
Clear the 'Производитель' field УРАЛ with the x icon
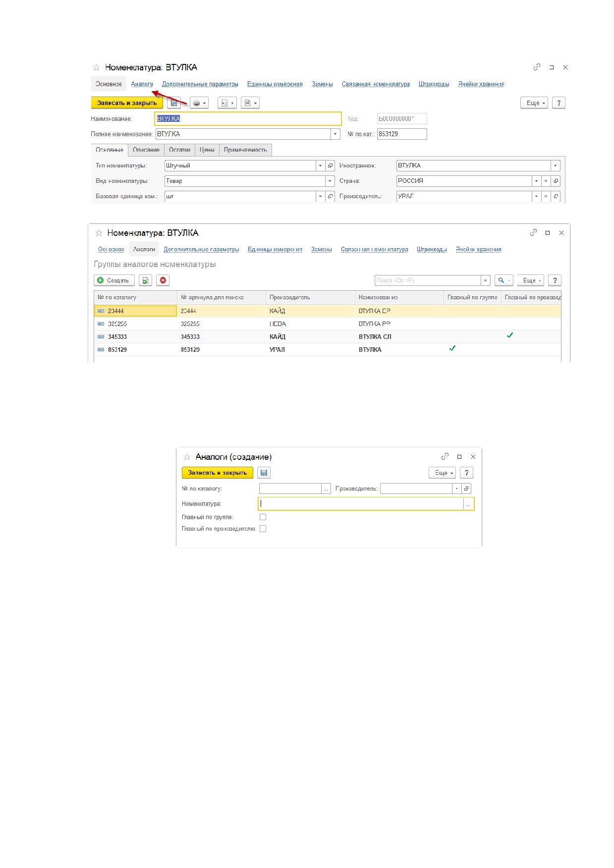546,196
